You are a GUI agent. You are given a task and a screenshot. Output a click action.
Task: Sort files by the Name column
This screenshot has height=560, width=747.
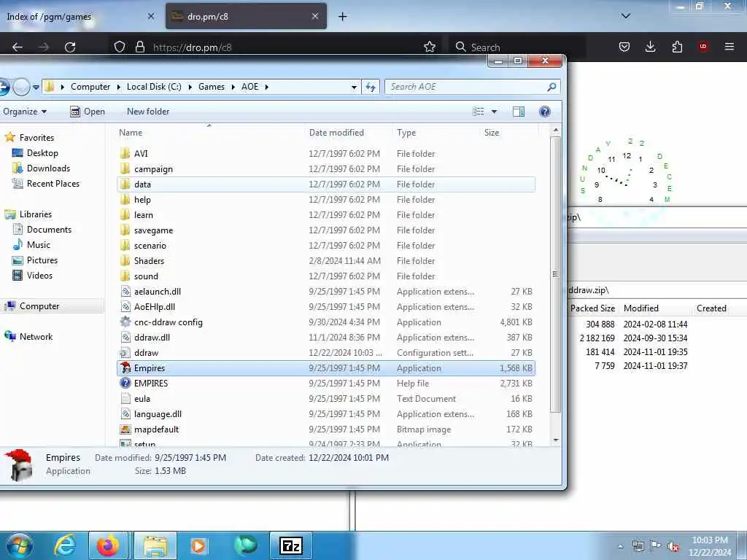tap(209, 133)
